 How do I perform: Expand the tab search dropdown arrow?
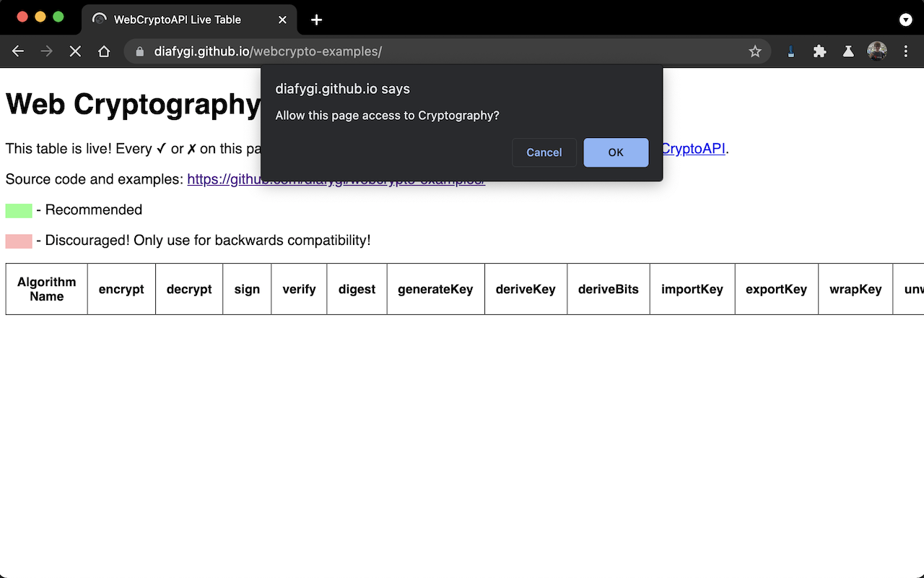tap(905, 20)
